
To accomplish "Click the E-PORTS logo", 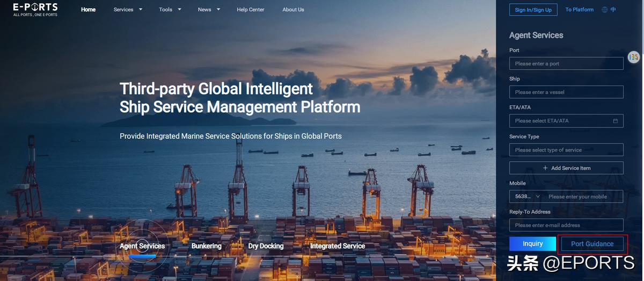I will pos(35,10).
